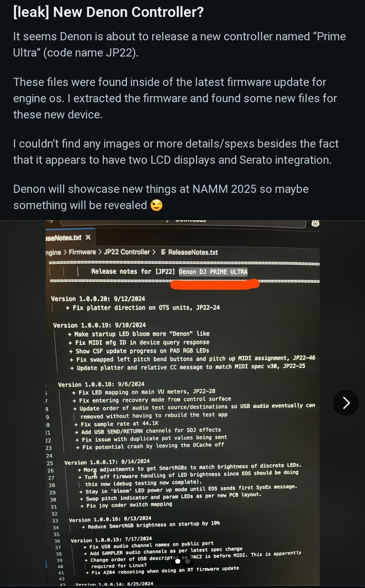This screenshot has height=588, width=365.
Task: Close the ReleaseNotes.txt editor tab
Action: tap(88, 238)
